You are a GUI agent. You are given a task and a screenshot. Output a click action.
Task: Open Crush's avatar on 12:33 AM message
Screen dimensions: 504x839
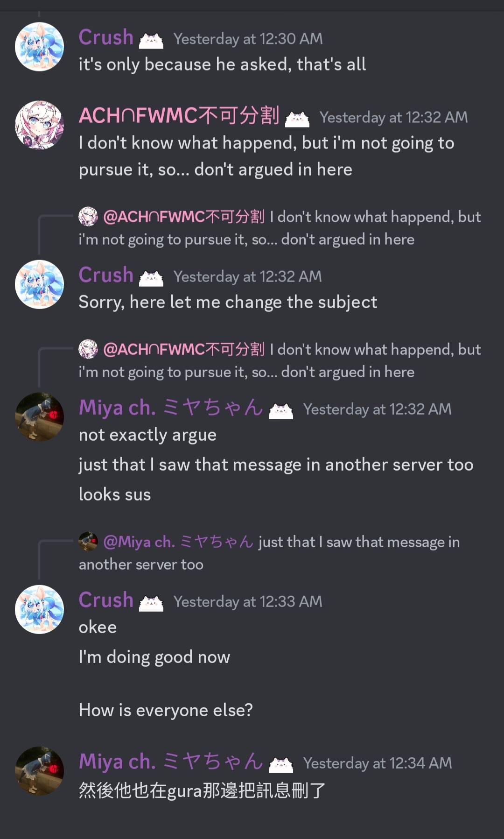39,609
